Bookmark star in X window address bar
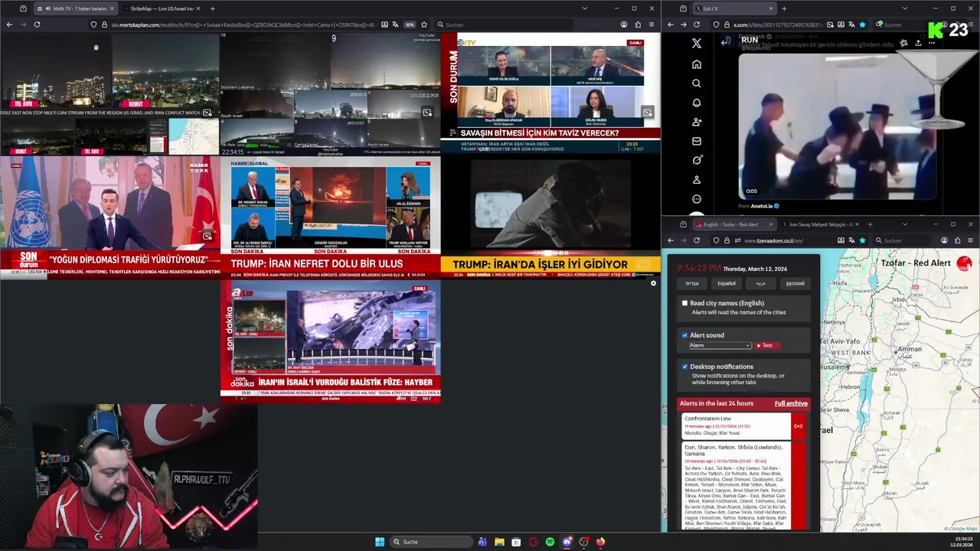Image resolution: width=980 pixels, height=551 pixels. coord(862,24)
